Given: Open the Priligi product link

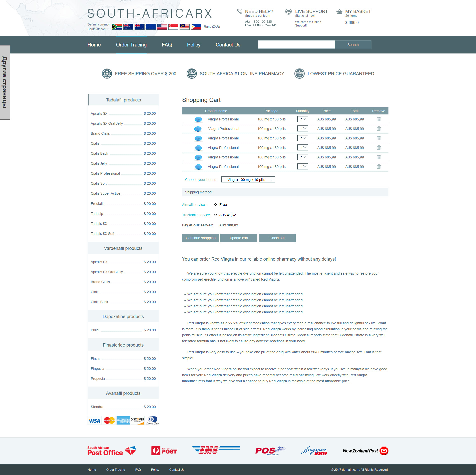Looking at the screenshot, I should click(95, 330).
